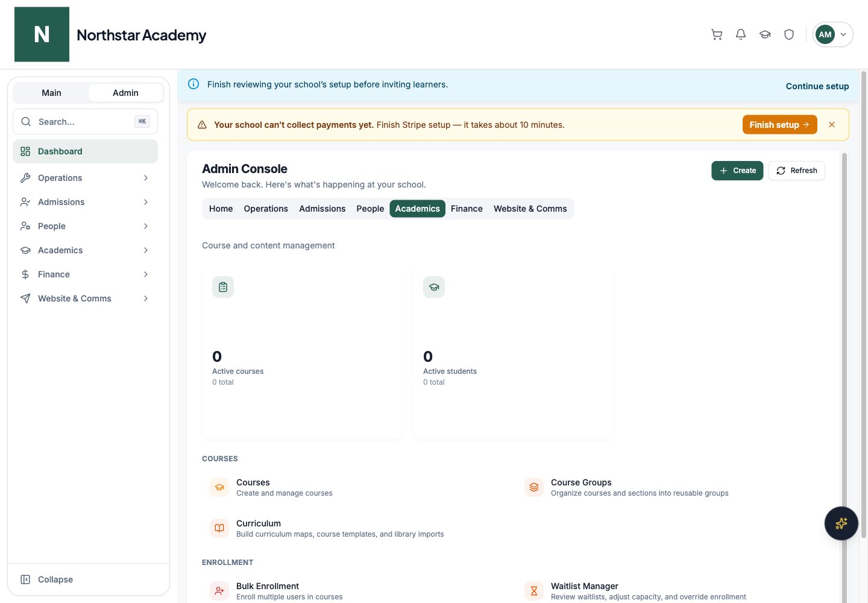Screen dimensions: 868x603
Task: Click the Continue setup link
Action: coord(817,86)
